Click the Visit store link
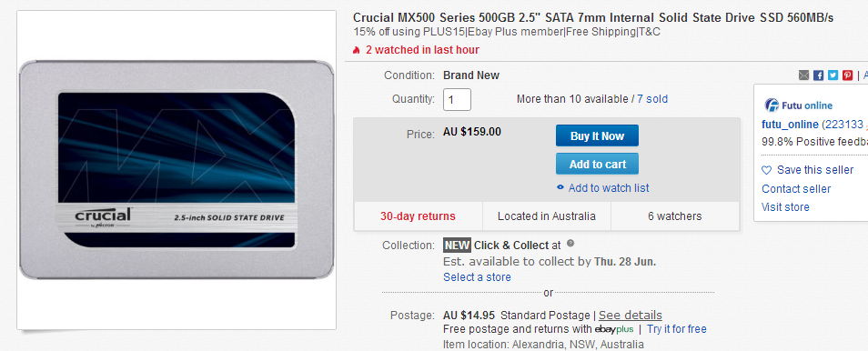This screenshot has height=351, width=868. point(785,207)
